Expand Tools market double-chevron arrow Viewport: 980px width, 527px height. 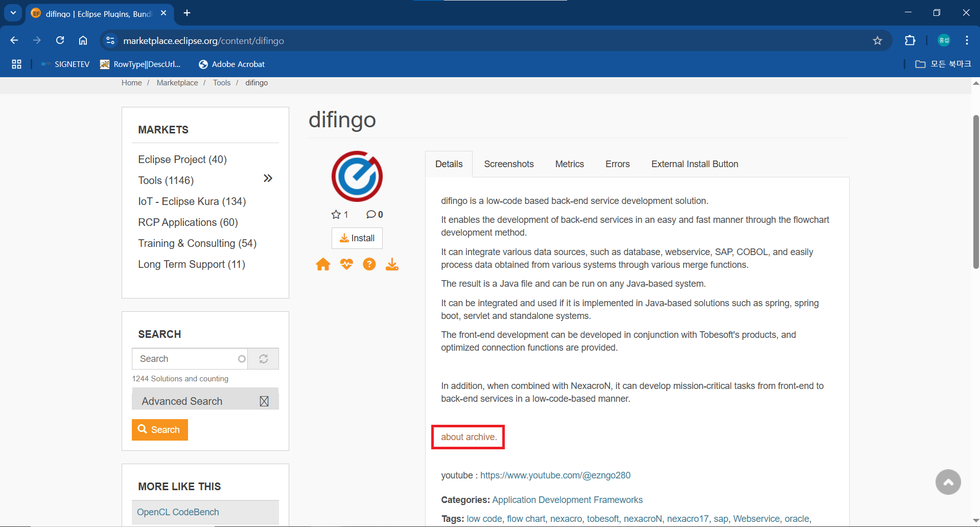tap(268, 178)
